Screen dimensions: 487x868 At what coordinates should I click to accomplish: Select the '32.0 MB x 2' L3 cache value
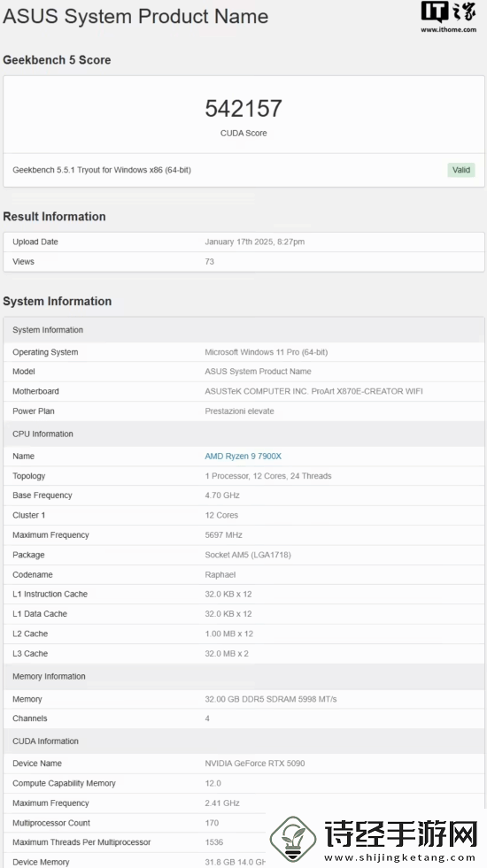[227, 654]
